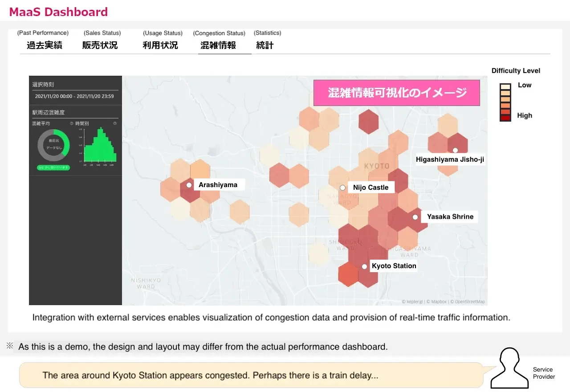570x392 pixels.
Task: Click the congestion average donut chart
Action: 53,145
